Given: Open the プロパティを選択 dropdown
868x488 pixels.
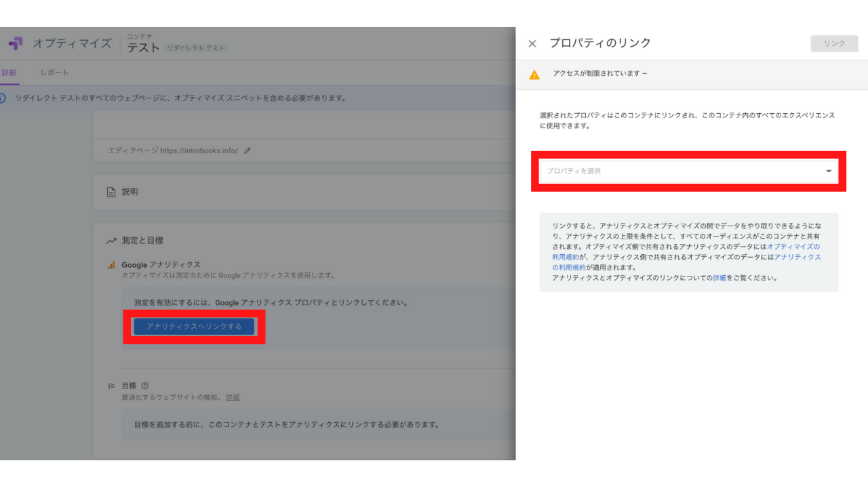Looking at the screenshot, I should pos(688,171).
